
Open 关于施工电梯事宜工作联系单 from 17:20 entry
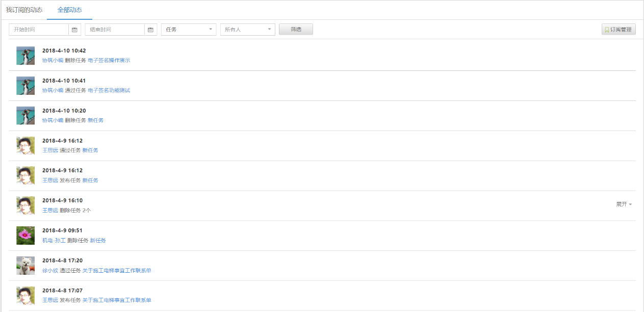[117, 271]
